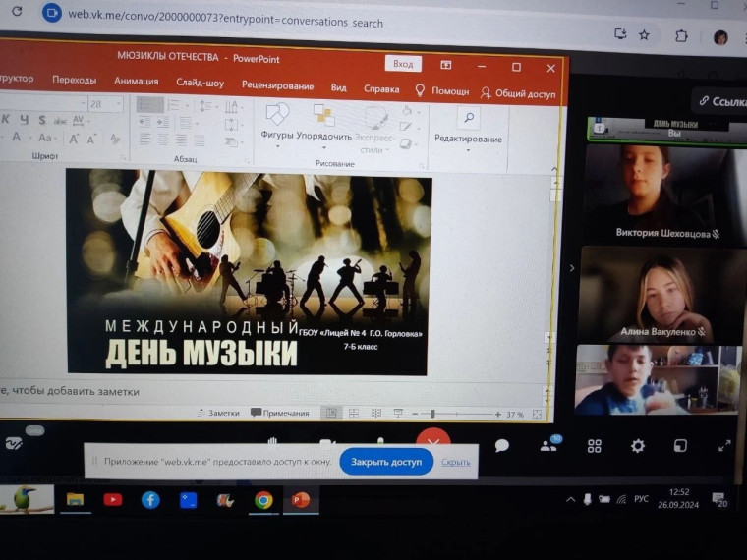The width and height of the screenshot is (747, 560).
Task: Decrease font size with smaller A
Action: click(91, 140)
